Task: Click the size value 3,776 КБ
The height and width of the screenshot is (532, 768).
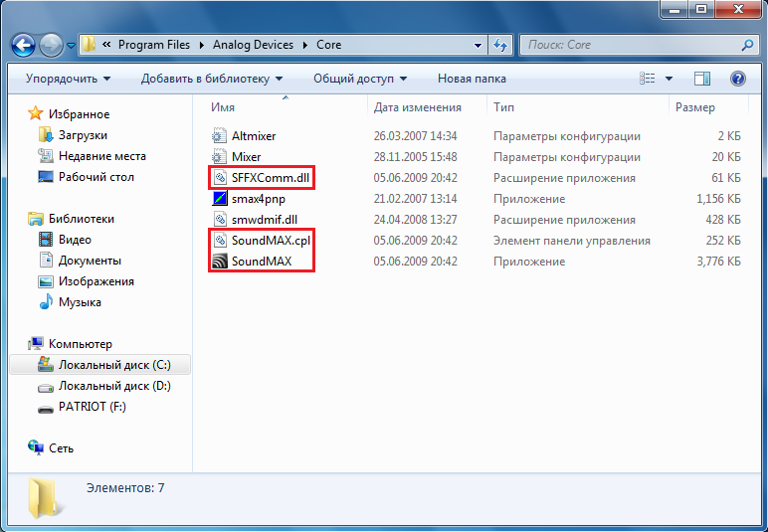Action: pos(718,262)
